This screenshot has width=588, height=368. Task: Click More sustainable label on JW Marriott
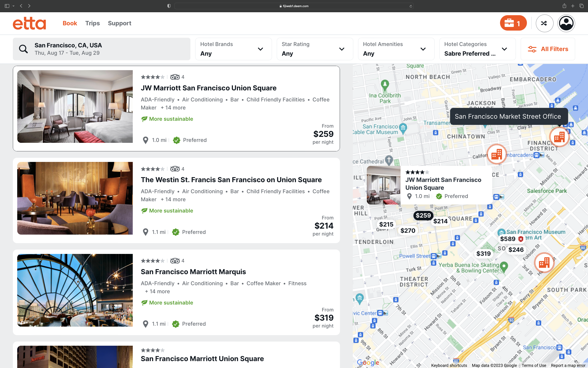171,119
